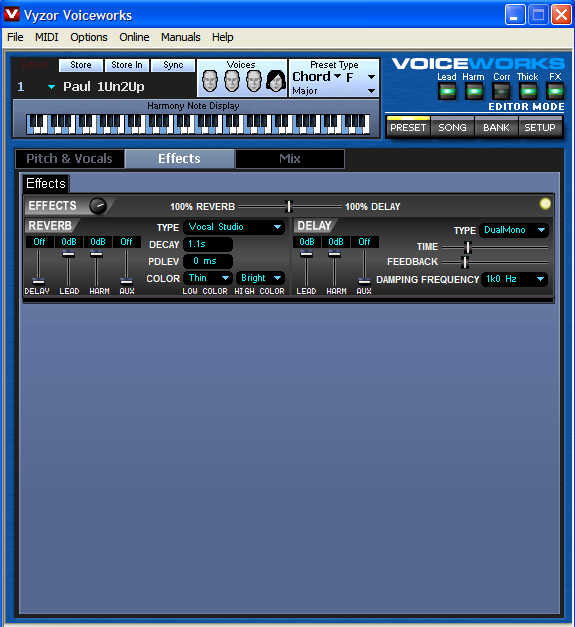575x627 pixels.
Task: Open the Online menu
Action: 134,37
